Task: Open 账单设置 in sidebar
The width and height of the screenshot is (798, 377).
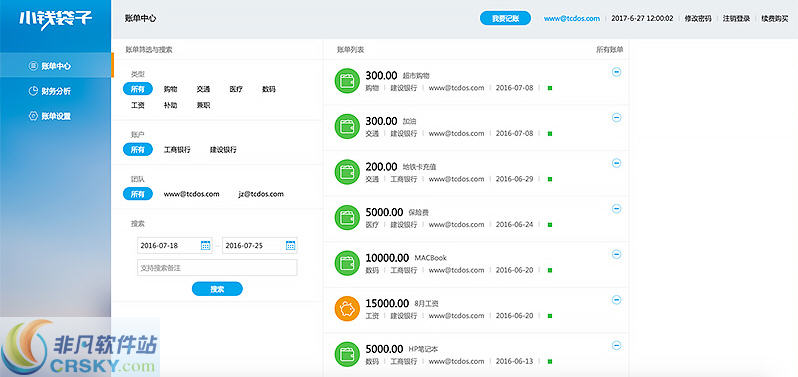Action: click(x=56, y=116)
